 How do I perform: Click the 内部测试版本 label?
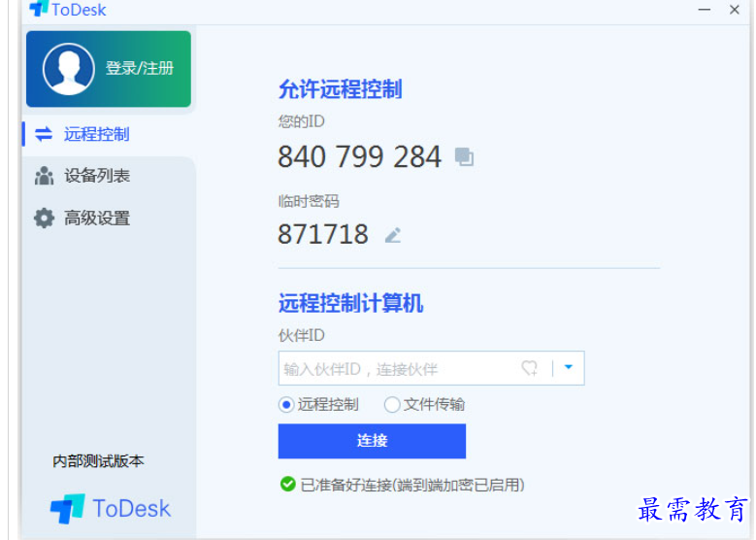(x=98, y=461)
